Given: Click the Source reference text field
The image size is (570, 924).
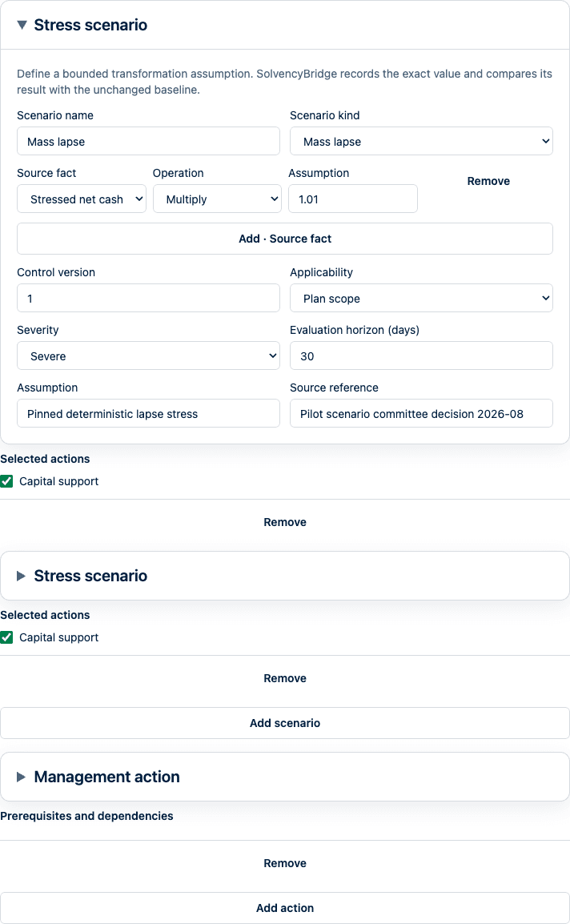Looking at the screenshot, I should [x=421, y=414].
